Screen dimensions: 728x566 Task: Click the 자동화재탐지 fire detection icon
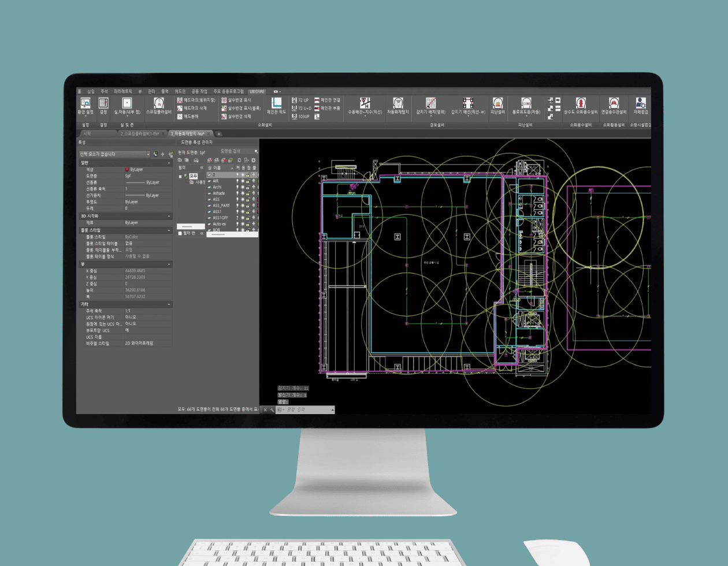pyautogui.click(x=398, y=105)
